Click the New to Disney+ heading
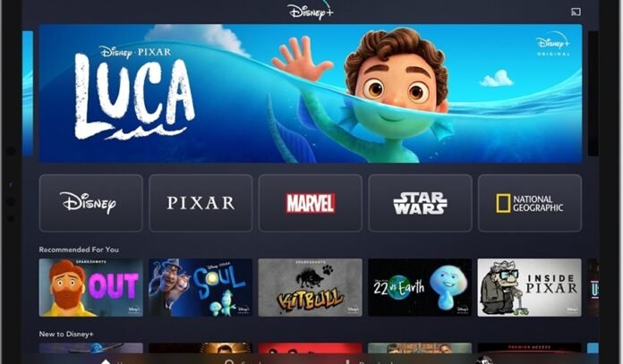 pyautogui.click(x=66, y=334)
